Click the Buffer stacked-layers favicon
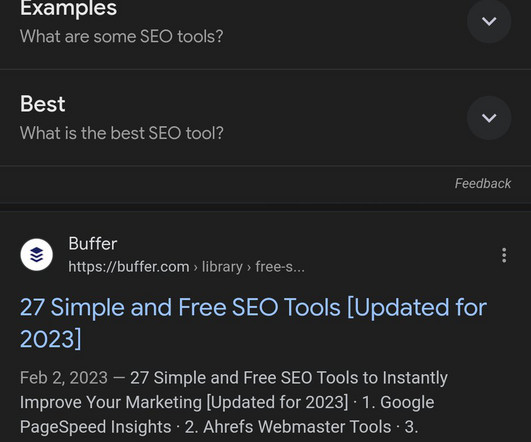The width and height of the screenshot is (531, 442). pos(37,255)
